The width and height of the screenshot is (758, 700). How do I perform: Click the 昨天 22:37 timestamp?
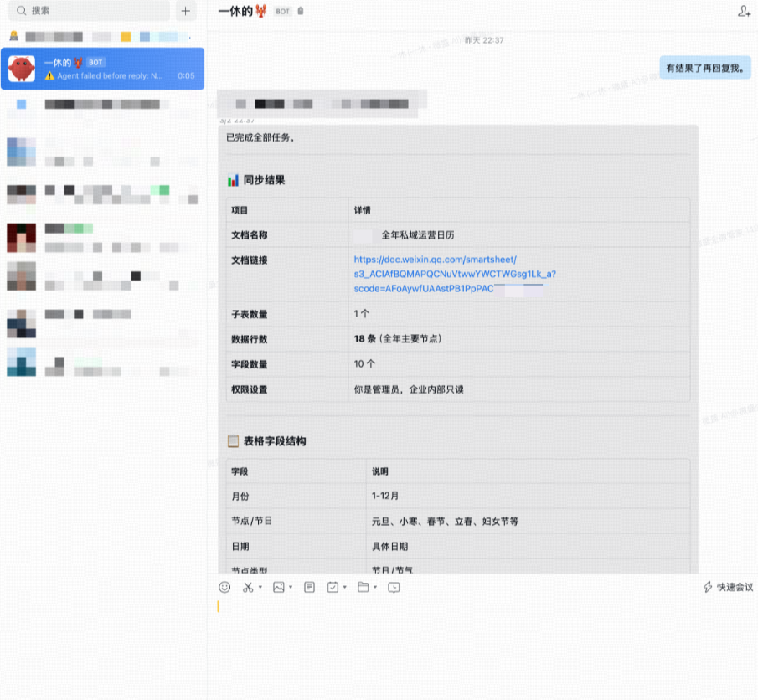click(484, 40)
